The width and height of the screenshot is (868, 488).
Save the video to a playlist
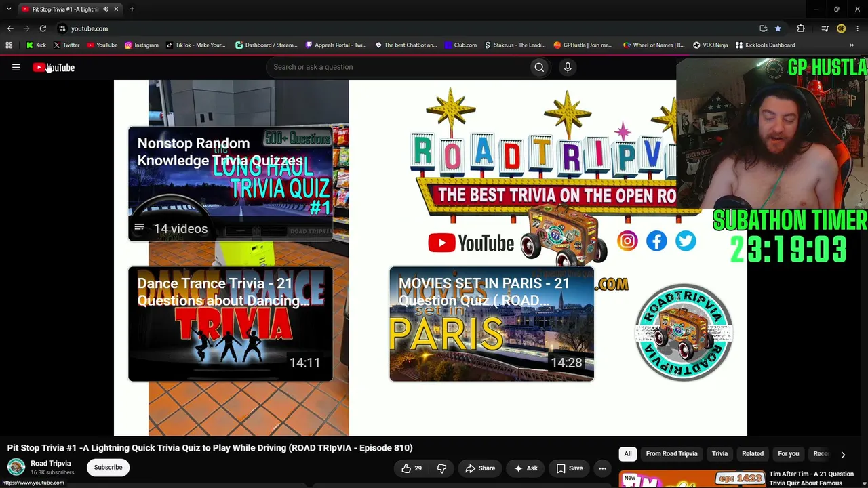570,468
